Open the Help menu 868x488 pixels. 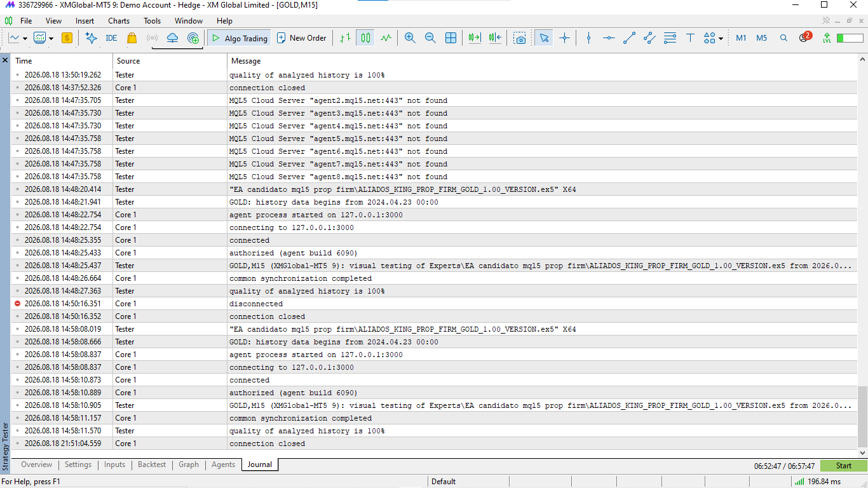pyautogui.click(x=224, y=21)
